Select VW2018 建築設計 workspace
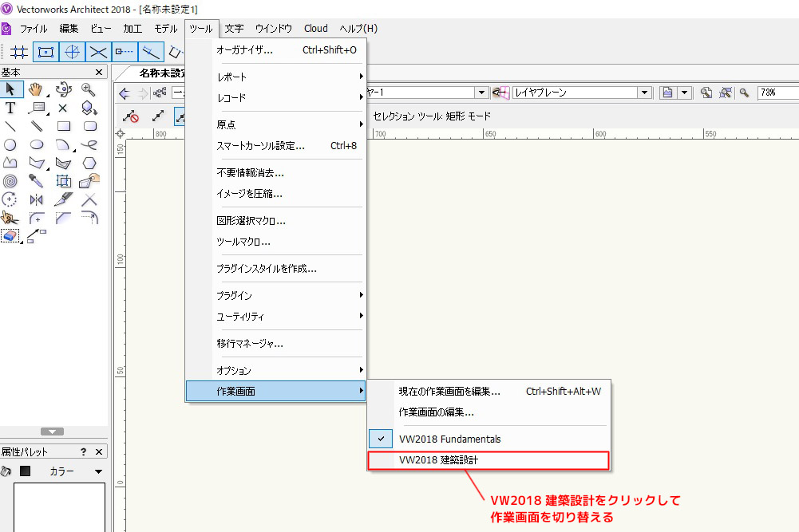The width and height of the screenshot is (799, 532). (488, 460)
